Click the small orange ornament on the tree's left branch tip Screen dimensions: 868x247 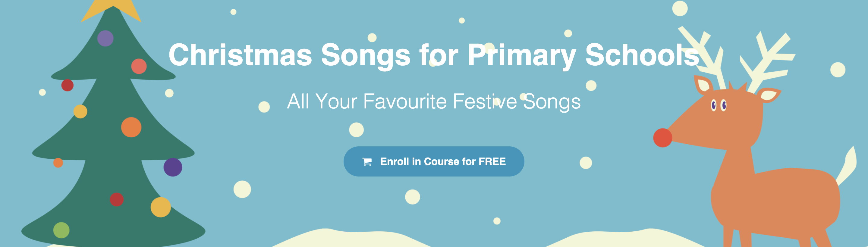[58, 163]
